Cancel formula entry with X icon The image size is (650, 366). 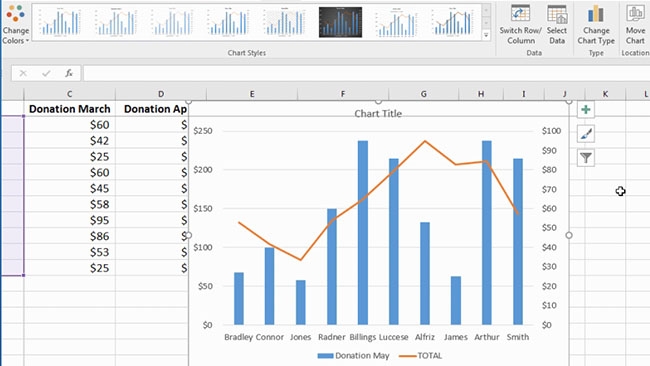click(x=23, y=73)
